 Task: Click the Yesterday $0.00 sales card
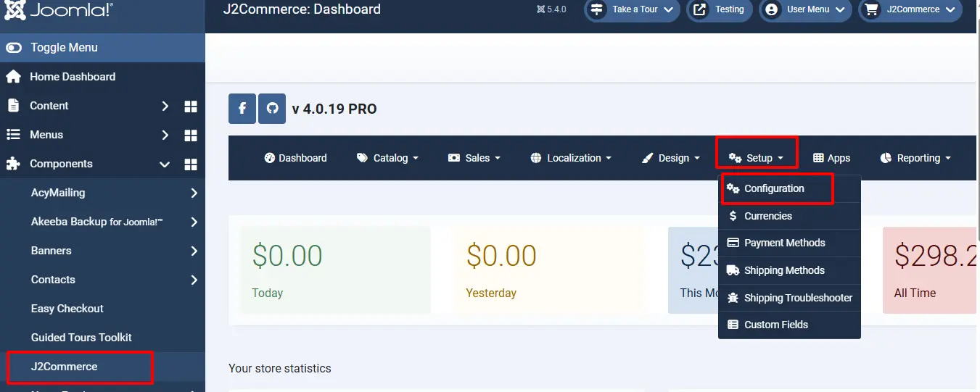coord(549,270)
